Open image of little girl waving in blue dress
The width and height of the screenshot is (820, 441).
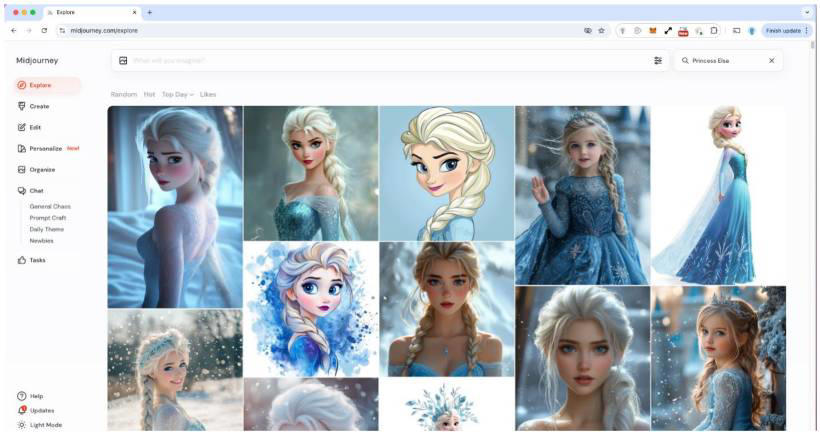(583, 195)
